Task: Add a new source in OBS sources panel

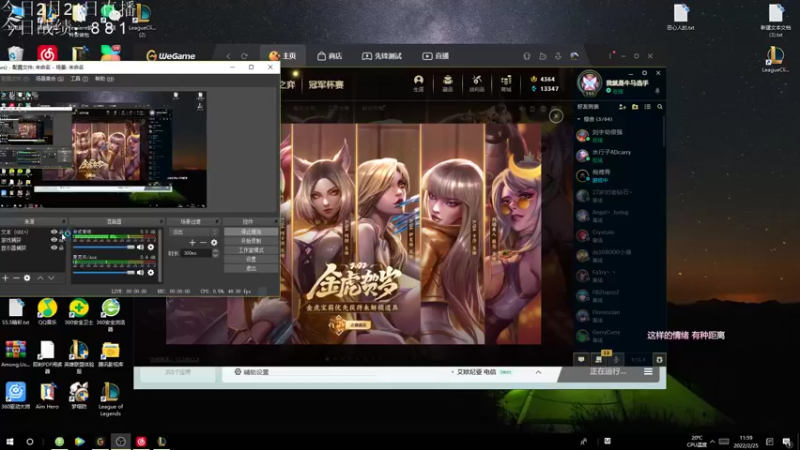Action: click(x=5, y=278)
